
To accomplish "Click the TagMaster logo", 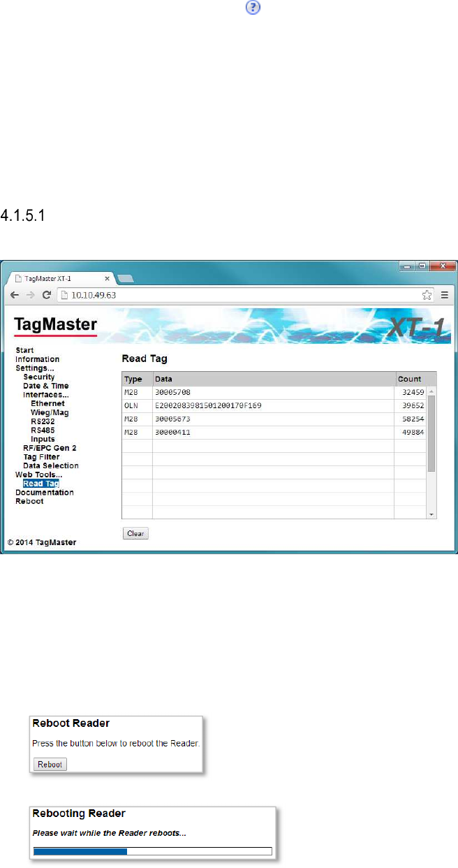I will point(56,326).
